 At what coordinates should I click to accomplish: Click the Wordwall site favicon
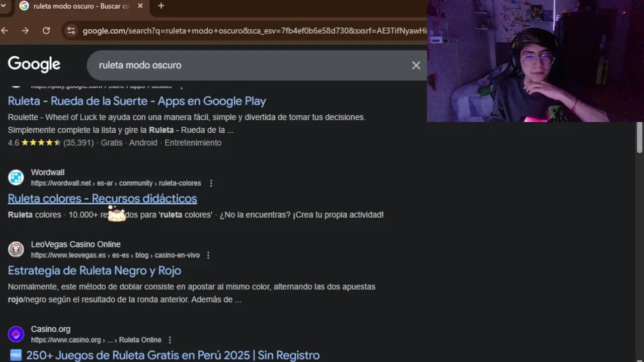[16, 177]
